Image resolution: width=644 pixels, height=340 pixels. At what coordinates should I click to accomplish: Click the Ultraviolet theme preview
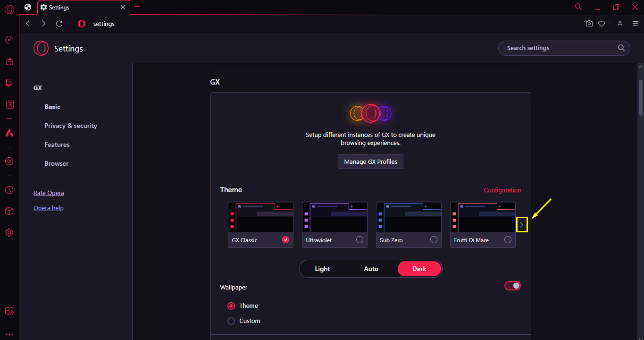335,217
